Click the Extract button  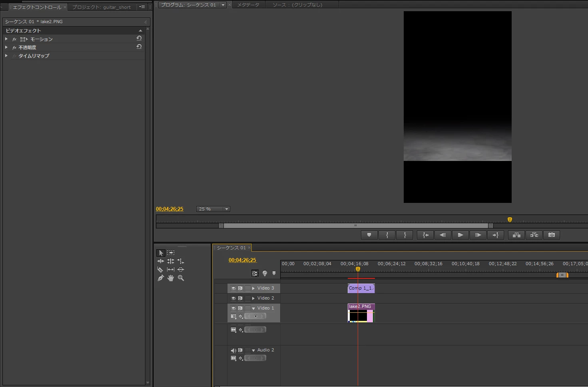[x=534, y=235]
